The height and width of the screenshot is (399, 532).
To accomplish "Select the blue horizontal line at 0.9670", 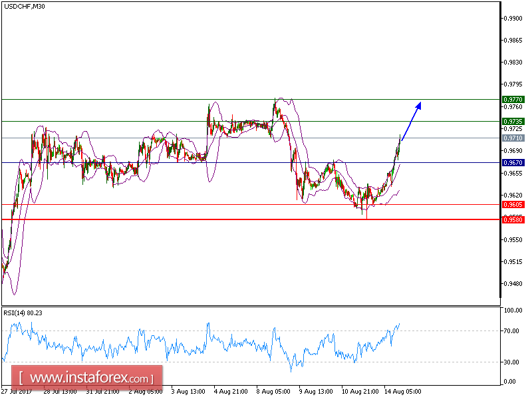I will point(133,162).
